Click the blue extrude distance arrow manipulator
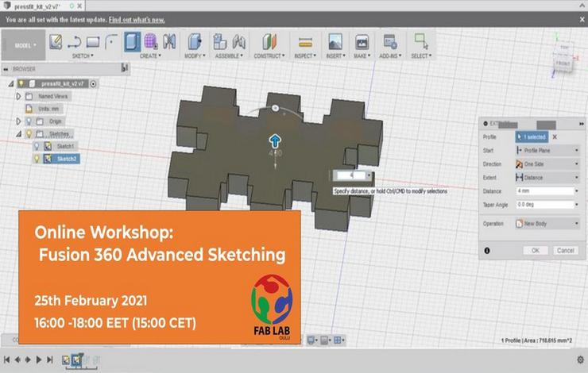 pyautogui.click(x=275, y=140)
